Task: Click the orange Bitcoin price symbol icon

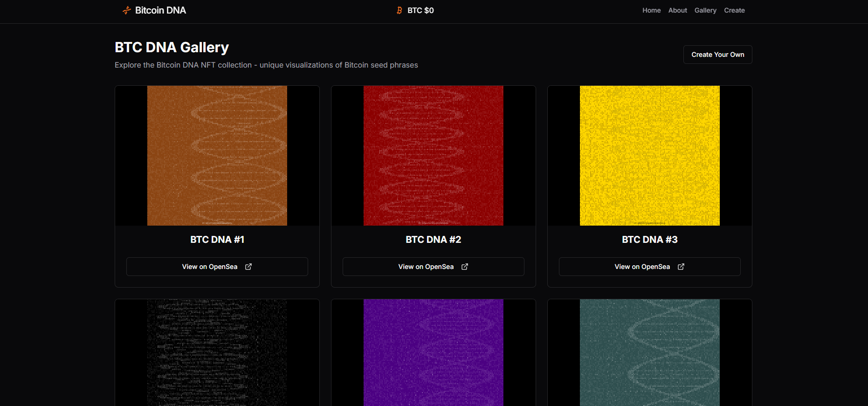Action: point(400,10)
